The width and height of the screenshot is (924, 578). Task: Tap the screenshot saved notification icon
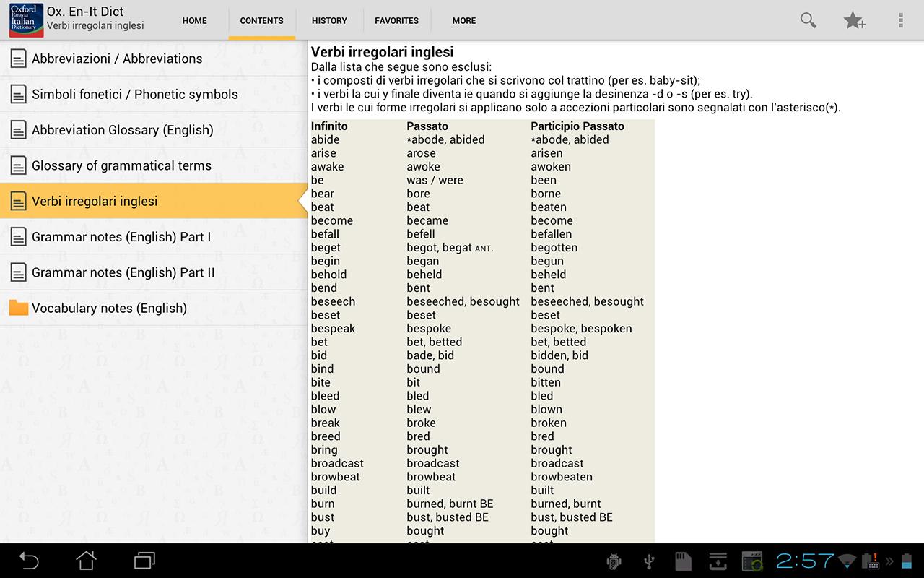(x=752, y=561)
